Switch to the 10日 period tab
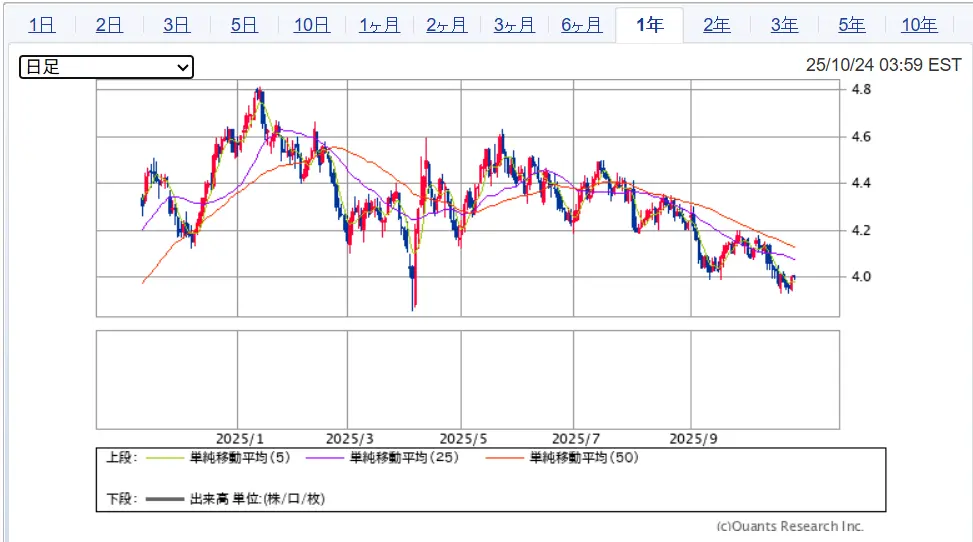Image resolution: width=973 pixels, height=542 pixels. point(311,25)
